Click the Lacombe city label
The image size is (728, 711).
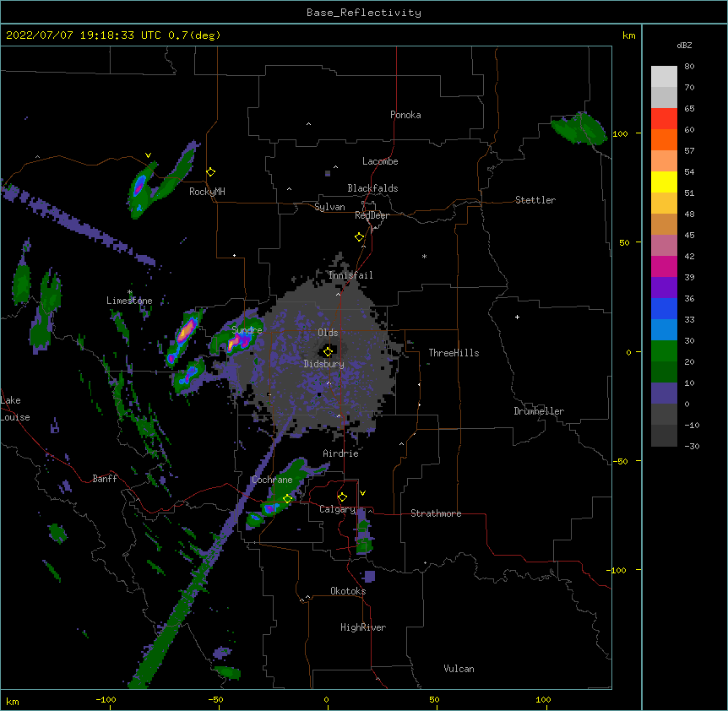coord(380,161)
